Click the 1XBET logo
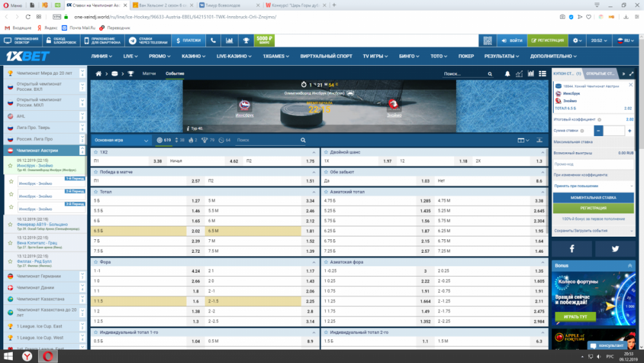 (x=28, y=56)
